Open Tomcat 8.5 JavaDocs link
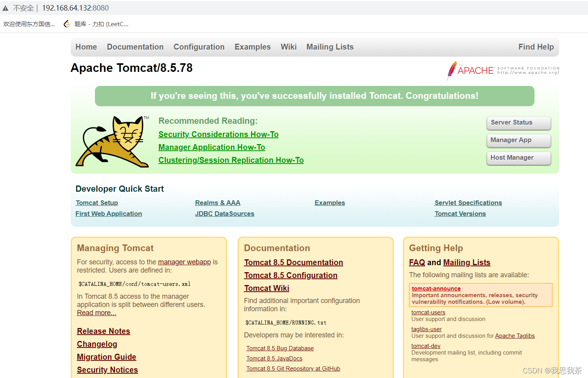 click(274, 358)
